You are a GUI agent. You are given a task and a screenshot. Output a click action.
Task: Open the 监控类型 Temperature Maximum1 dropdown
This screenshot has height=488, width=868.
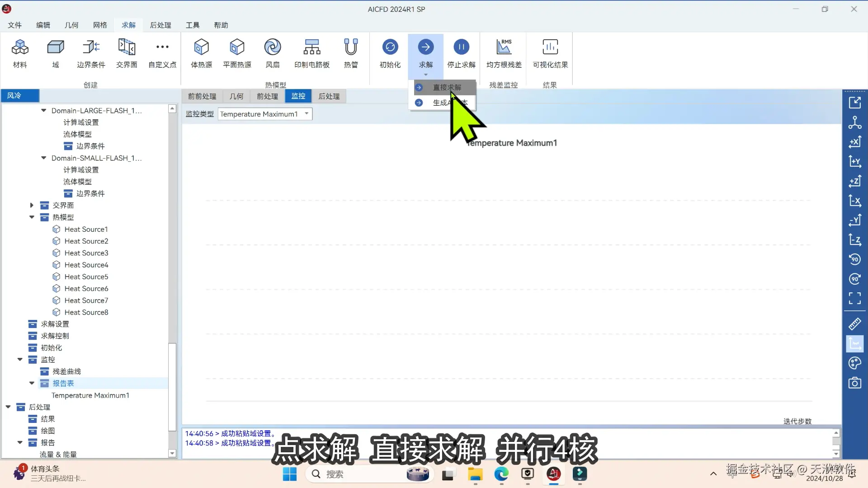[x=307, y=114]
